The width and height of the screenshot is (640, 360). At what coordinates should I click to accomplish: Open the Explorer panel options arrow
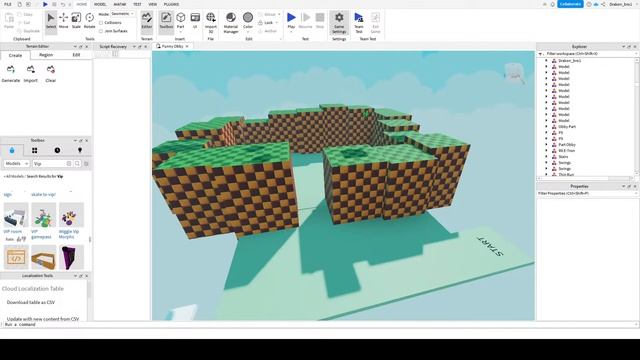623,47
